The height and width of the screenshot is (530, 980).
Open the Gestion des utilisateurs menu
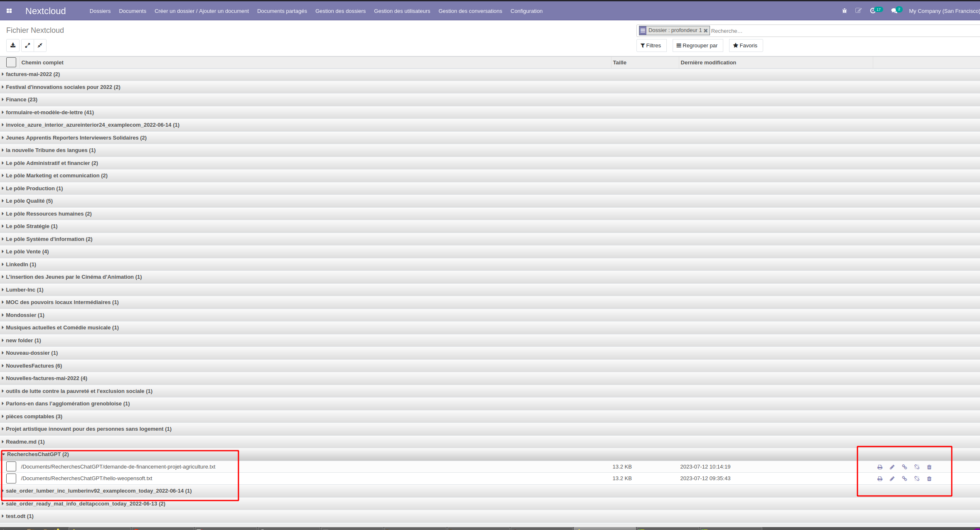point(402,11)
